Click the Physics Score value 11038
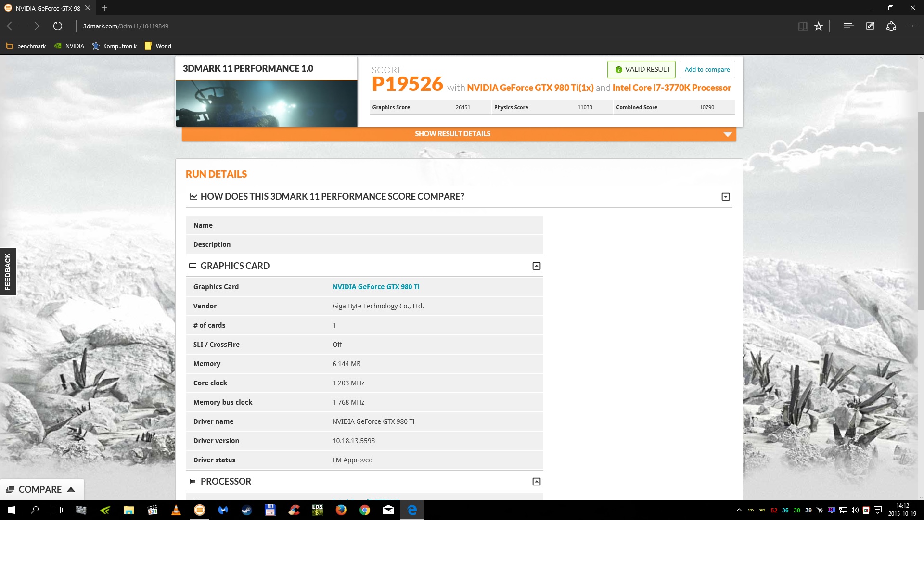 [x=584, y=107]
